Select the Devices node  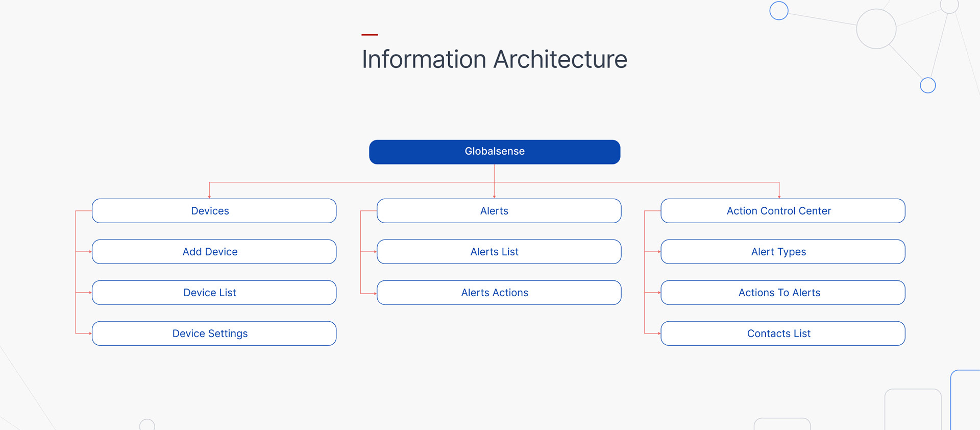pyautogui.click(x=214, y=211)
